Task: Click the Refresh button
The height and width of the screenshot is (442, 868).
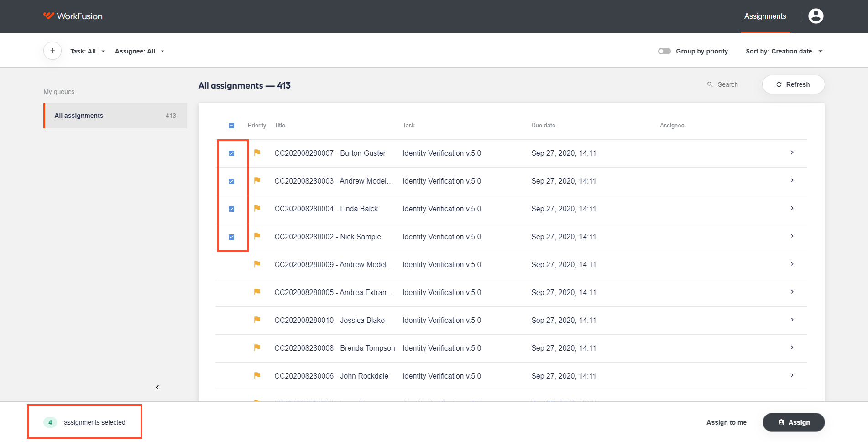Action: click(793, 84)
